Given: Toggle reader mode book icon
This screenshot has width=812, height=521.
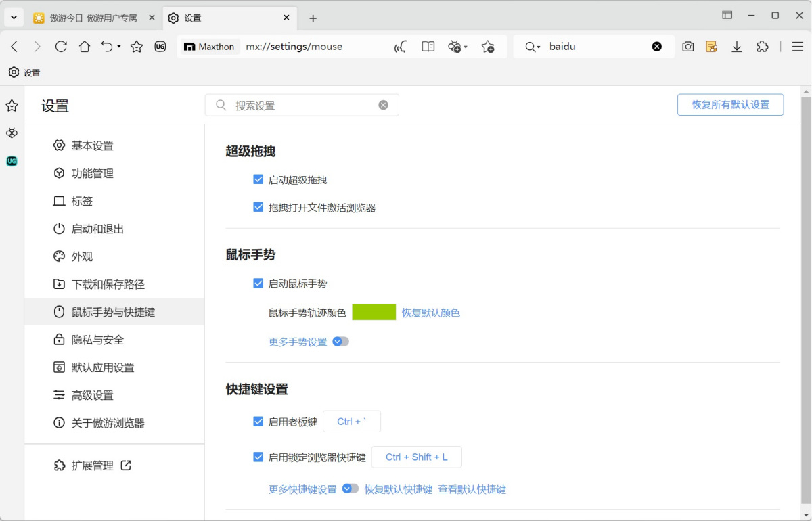Looking at the screenshot, I should (x=428, y=47).
